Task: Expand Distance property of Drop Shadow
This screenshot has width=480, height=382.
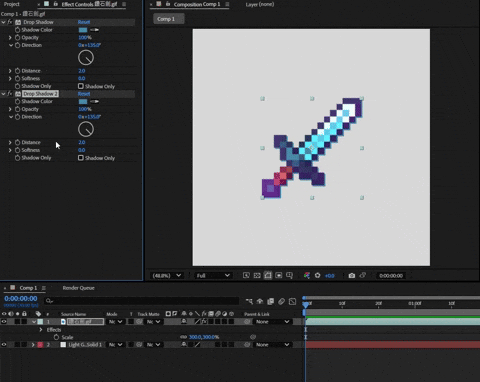Action: [10, 71]
